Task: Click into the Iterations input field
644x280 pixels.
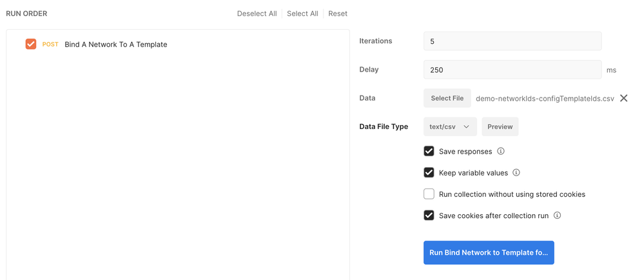Action: [x=512, y=41]
